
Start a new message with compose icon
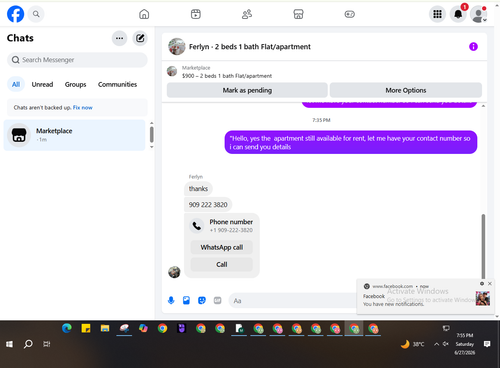pyautogui.click(x=140, y=38)
